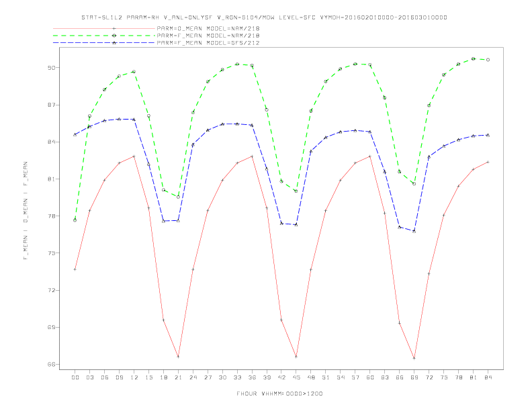This screenshot has height=411, width=532.
Task: Click the blue dashed line sample in legend
Action: [104, 43]
